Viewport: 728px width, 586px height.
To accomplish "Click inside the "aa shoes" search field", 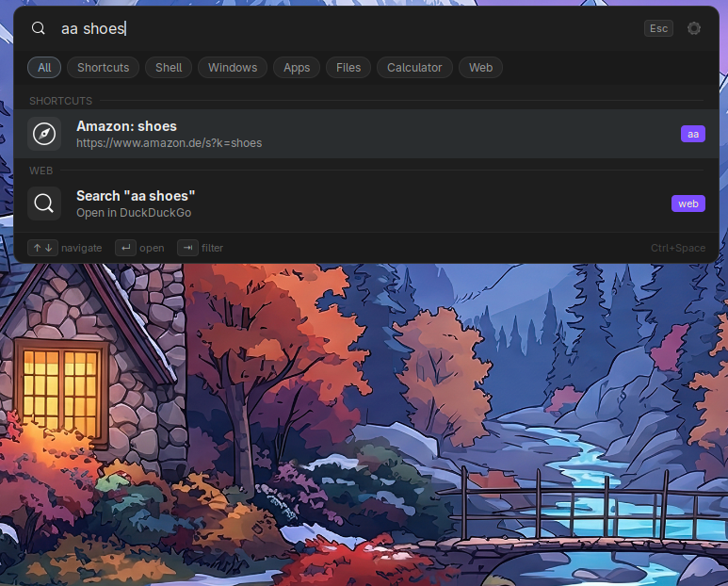I will 348,28.
